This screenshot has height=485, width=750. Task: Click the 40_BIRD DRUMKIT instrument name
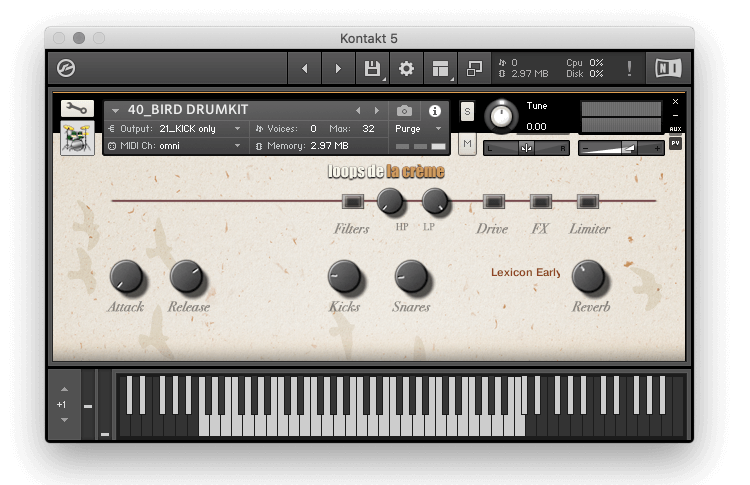pos(188,110)
